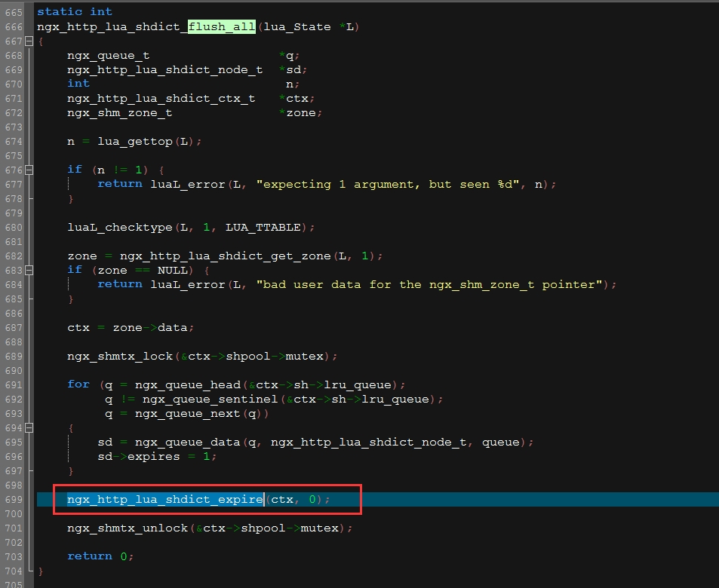The width and height of the screenshot is (719, 588).
Task: Click the closing brace on line 704
Action: pyautogui.click(x=41, y=571)
